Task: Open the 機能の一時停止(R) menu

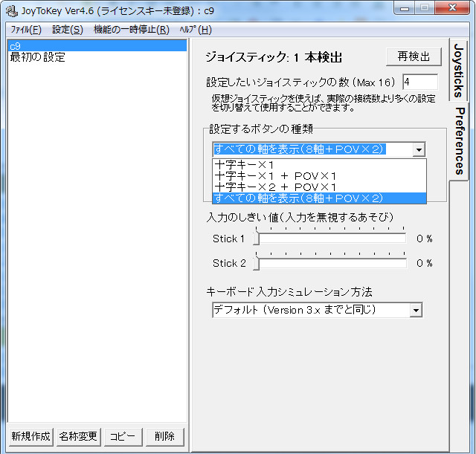Action: pos(131,30)
